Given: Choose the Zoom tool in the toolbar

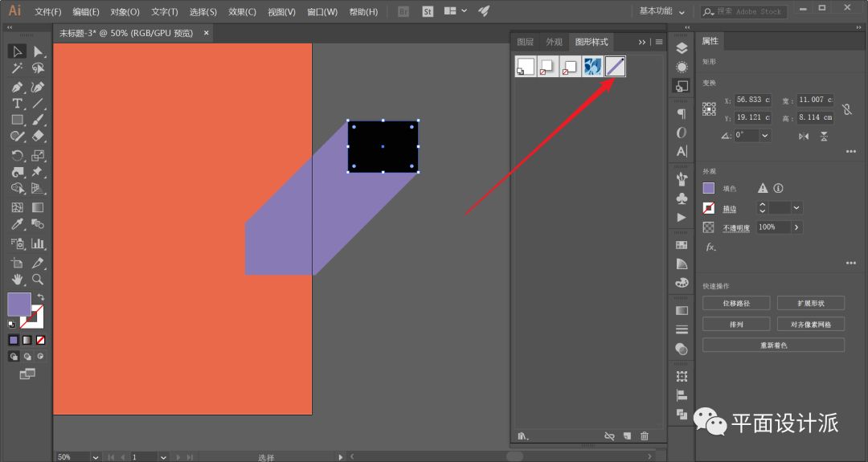Looking at the screenshot, I should click(x=38, y=280).
